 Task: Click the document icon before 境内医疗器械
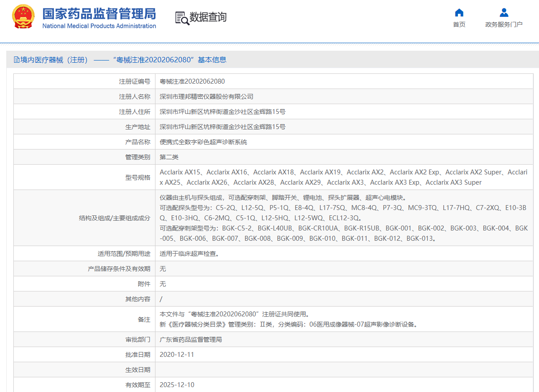(x=16, y=60)
